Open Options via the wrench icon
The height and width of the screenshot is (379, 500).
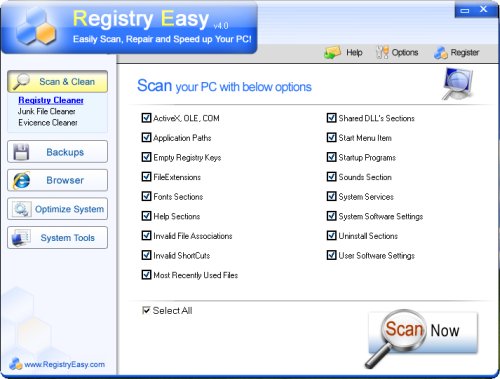pyautogui.click(x=382, y=52)
